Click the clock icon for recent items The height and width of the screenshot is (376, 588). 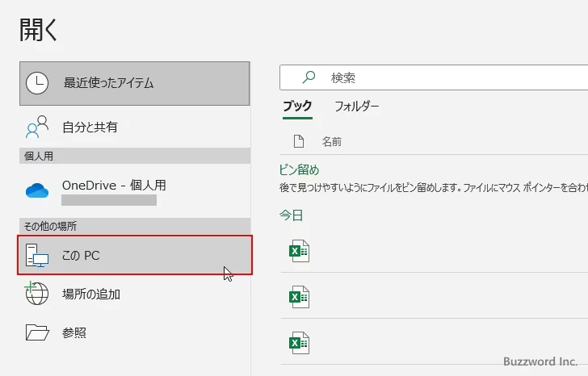click(37, 83)
